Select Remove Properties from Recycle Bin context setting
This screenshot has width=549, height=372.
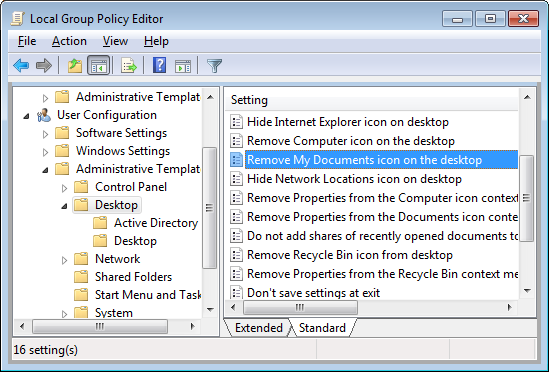(382, 274)
